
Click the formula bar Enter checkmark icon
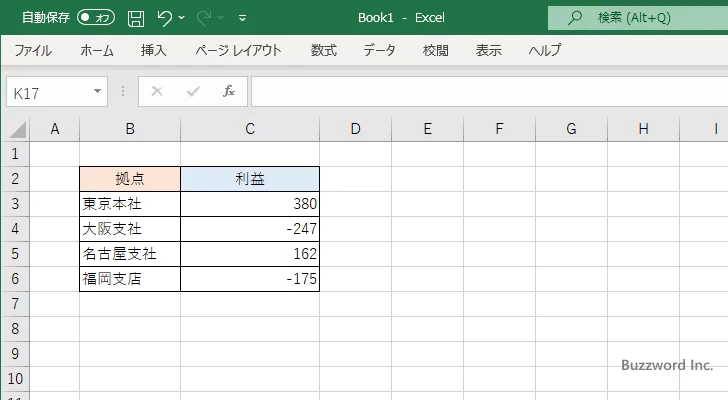[193, 91]
